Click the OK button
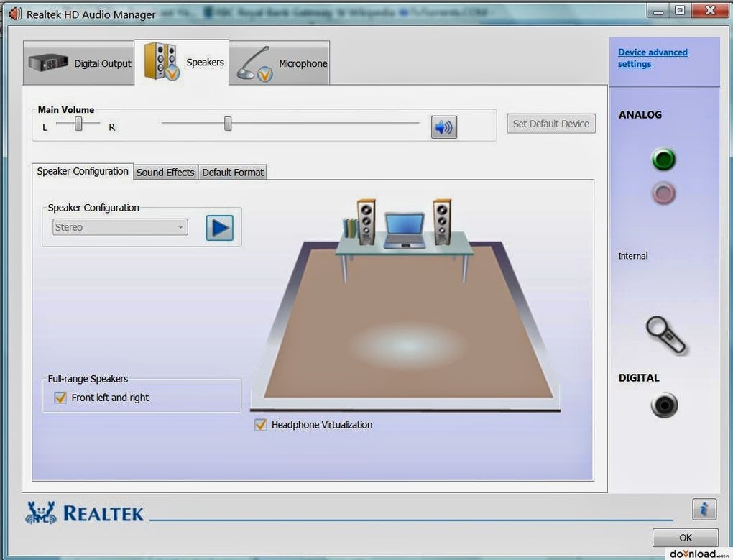The image size is (733, 560). tap(686, 538)
